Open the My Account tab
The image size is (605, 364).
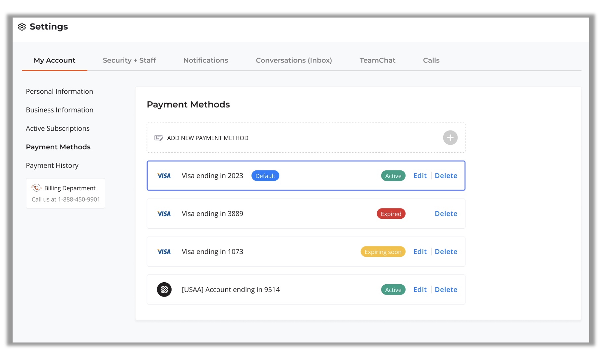point(55,60)
